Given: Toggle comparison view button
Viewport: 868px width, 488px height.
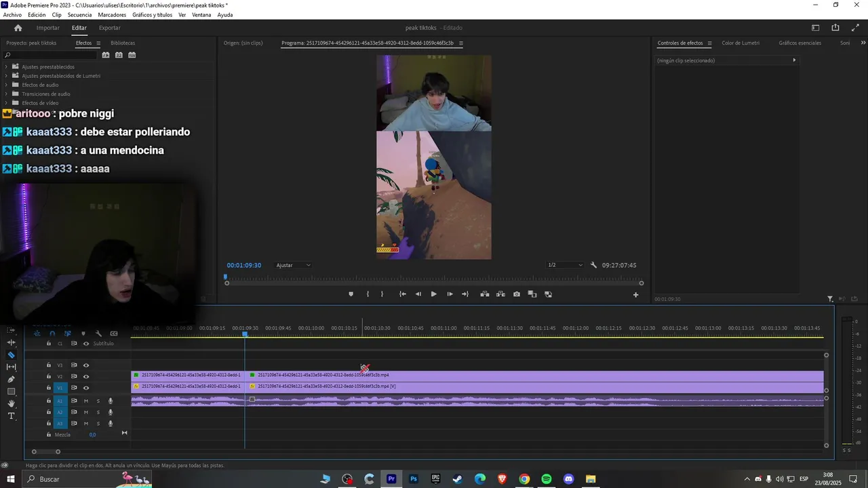Looking at the screenshot, I should click(532, 294).
